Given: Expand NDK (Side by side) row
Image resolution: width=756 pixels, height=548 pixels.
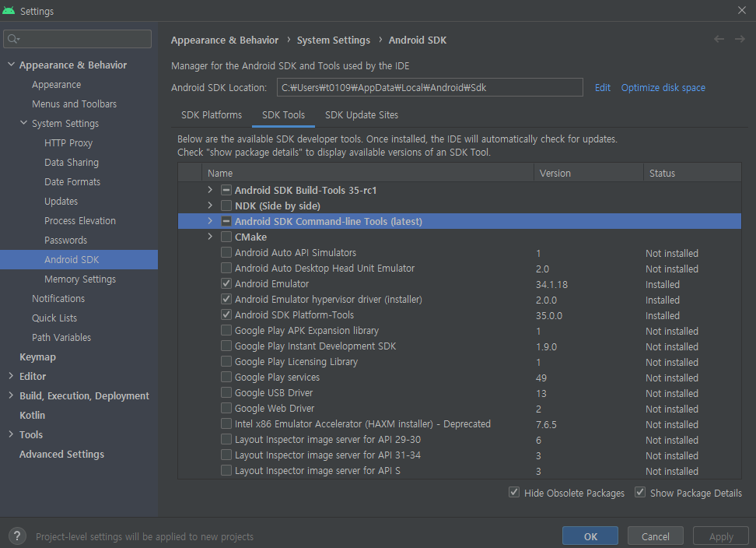Looking at the screenshot, I should (210, 205).
